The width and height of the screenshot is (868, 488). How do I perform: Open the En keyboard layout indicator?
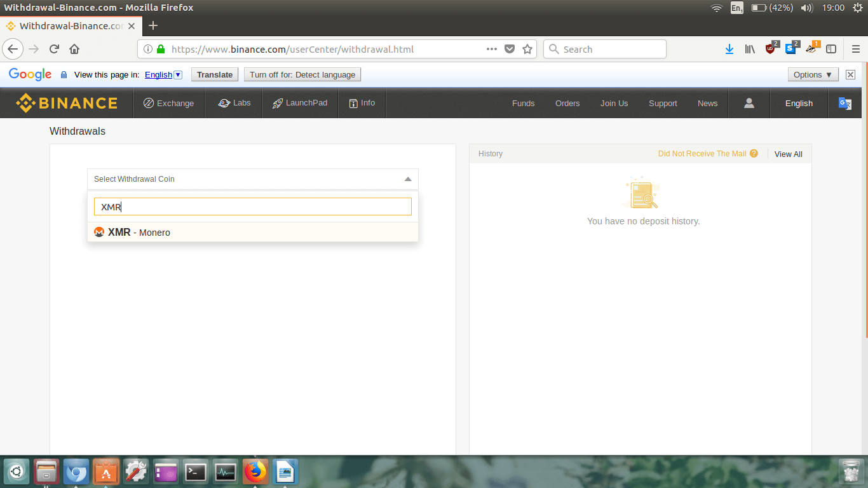pos(737,8)
